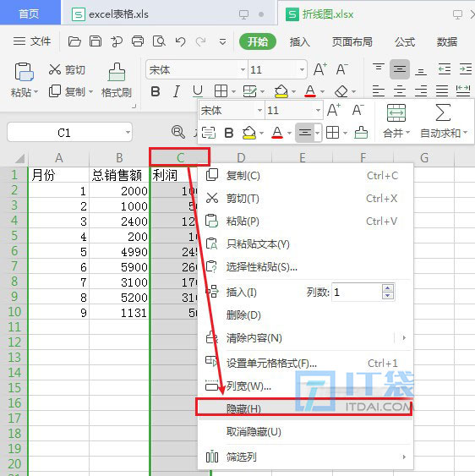Click Bold in the mini toolbar
The height and width of the screenshot is (476, 475).
pos(228,133)
